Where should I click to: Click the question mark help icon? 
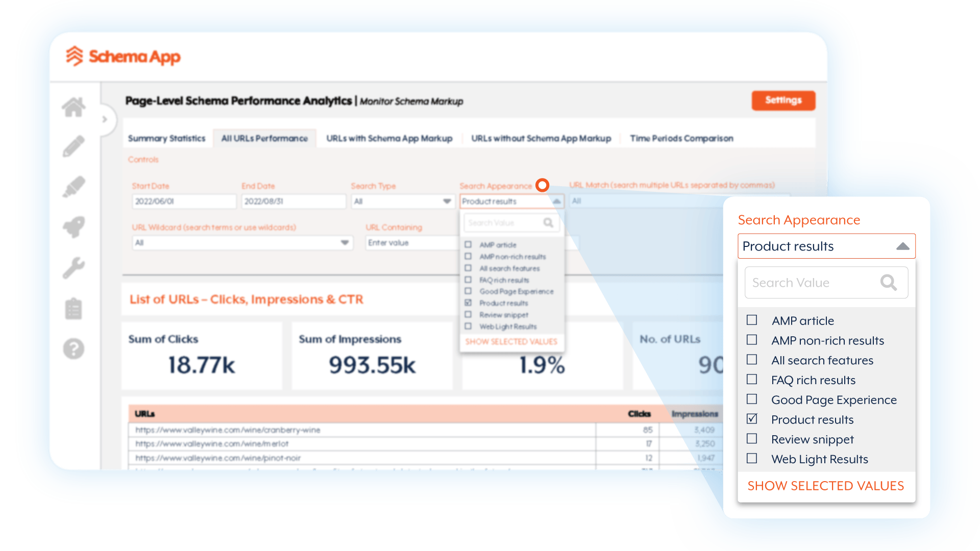point(73,349)
